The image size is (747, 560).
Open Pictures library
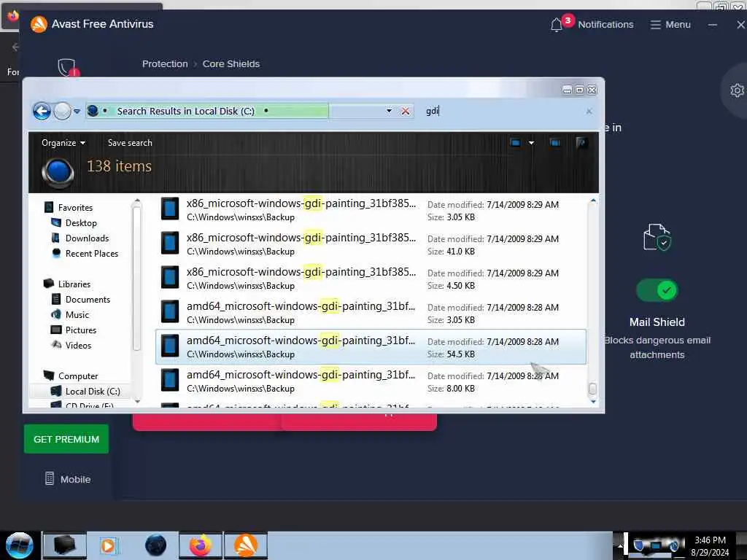pyautogui.click(x=80, y=330)
